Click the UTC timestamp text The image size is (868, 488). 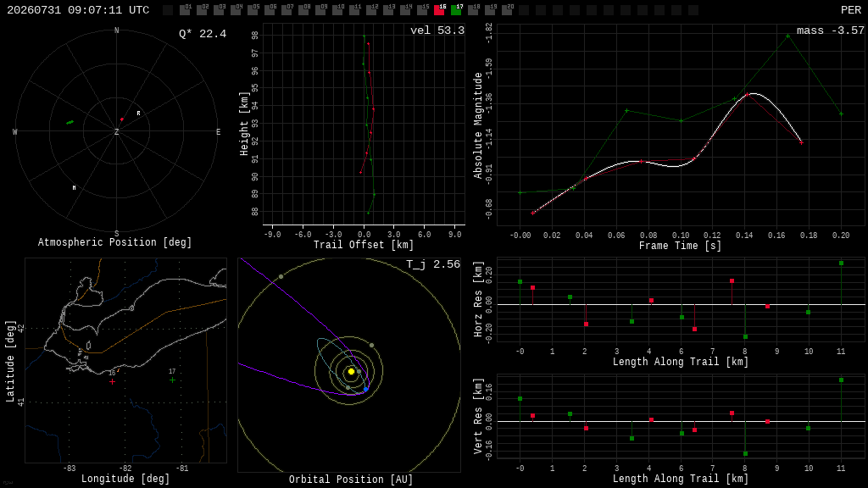pos(78,10)
